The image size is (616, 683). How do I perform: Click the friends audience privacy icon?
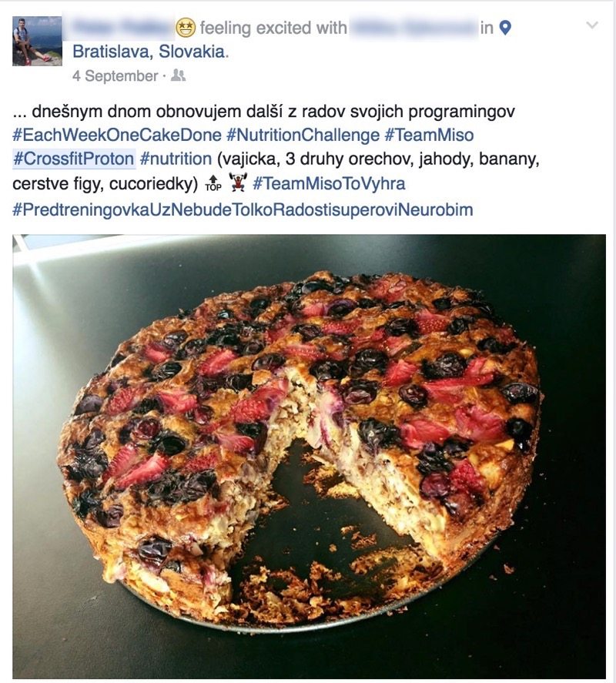pyautogui.click(x=178, y=75)
